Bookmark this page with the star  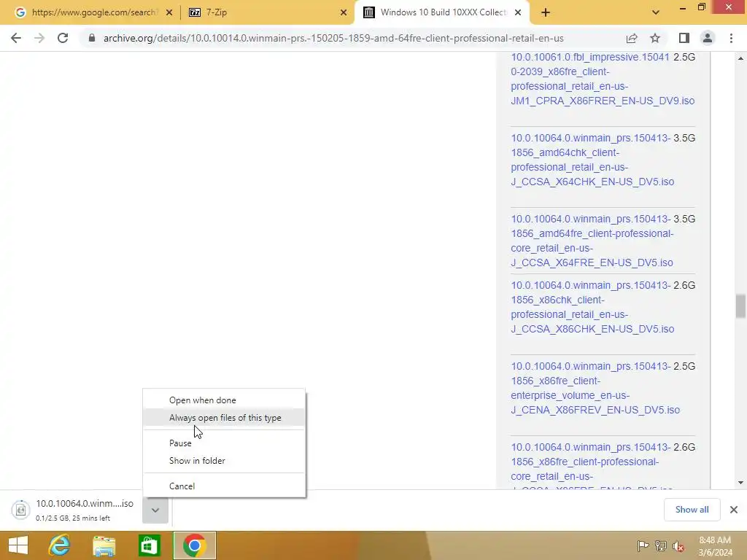tap(655, 38)
